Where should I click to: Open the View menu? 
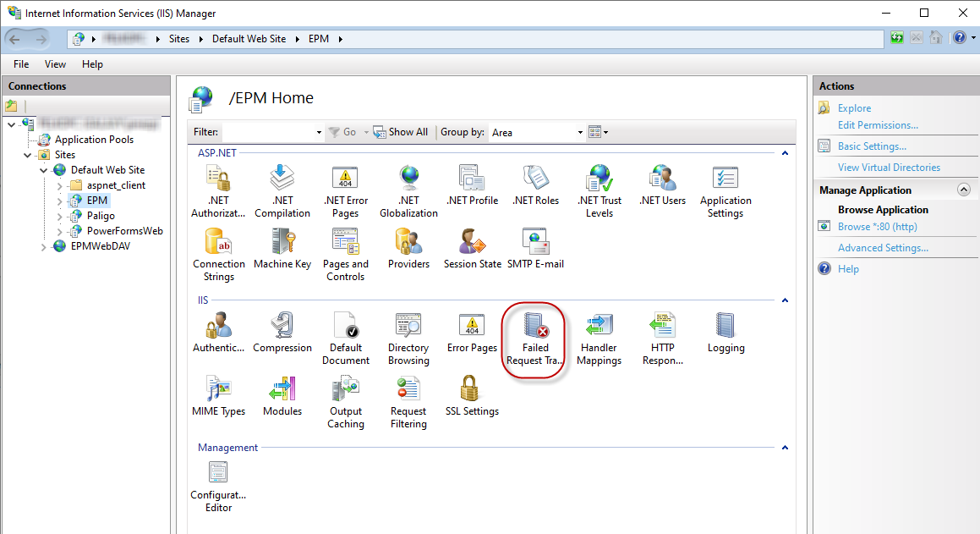point(55,63)
